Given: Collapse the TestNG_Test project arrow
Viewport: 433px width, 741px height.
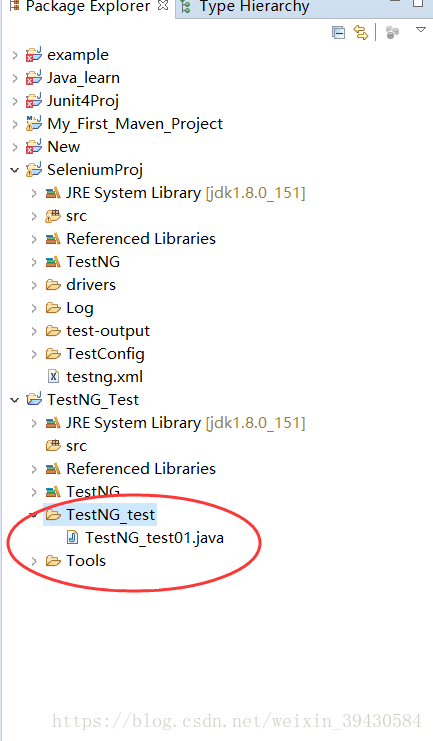Looking at the screenshot, I should pyautogui.click(x=15, y=400).
